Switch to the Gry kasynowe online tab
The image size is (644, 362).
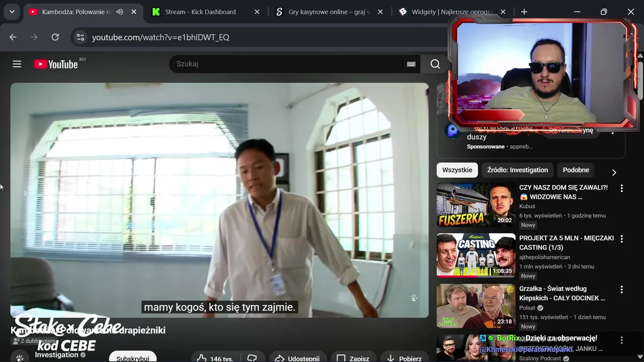(x=329, y=12)
